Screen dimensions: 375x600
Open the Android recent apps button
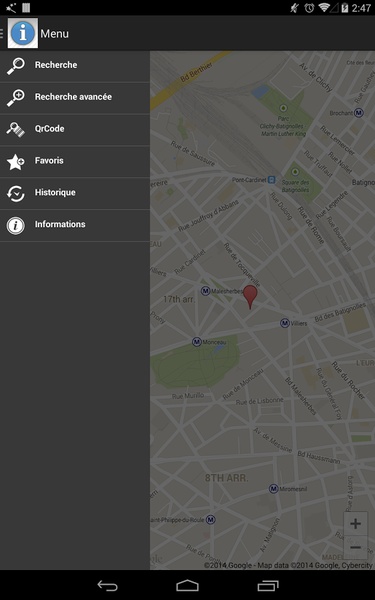coord(268,585)
